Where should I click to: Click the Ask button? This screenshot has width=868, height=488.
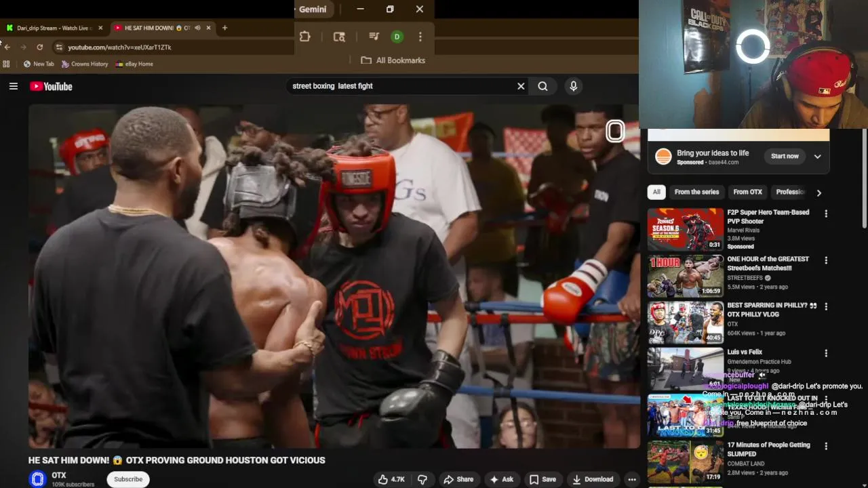pos(502,479)
